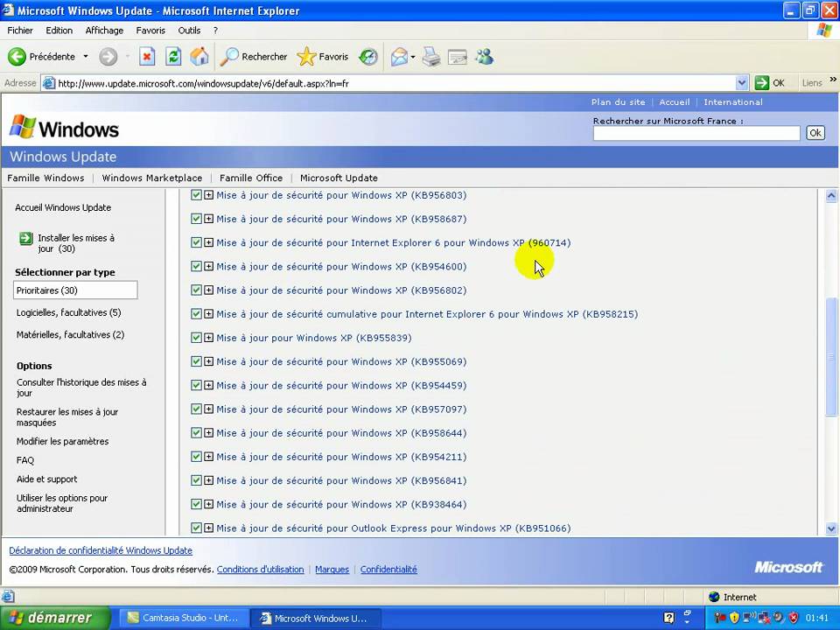Go to home page via house icon

click(199, 56)
